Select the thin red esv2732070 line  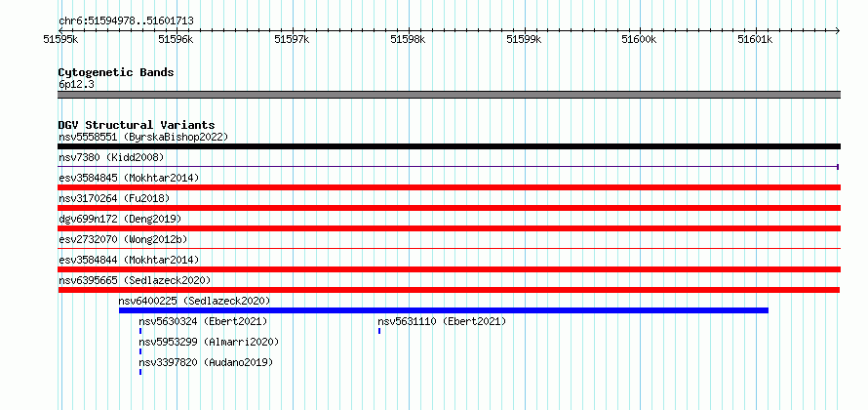click(x=449, y=249)
